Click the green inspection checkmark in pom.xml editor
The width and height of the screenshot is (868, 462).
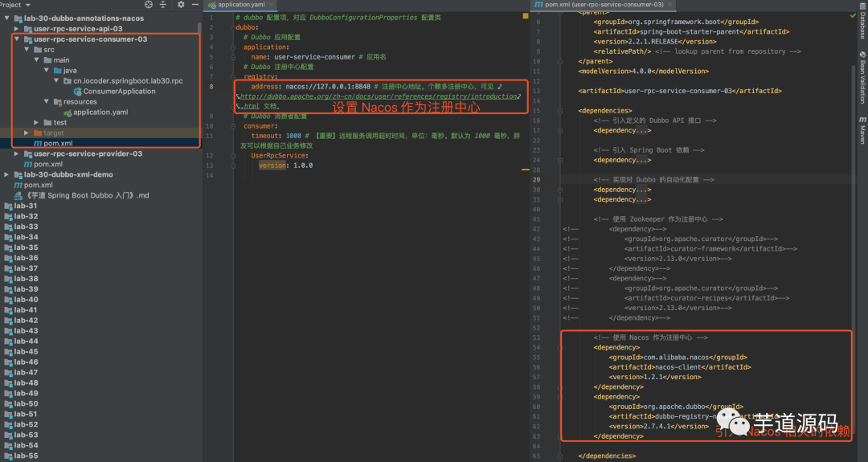pos(853,15)
